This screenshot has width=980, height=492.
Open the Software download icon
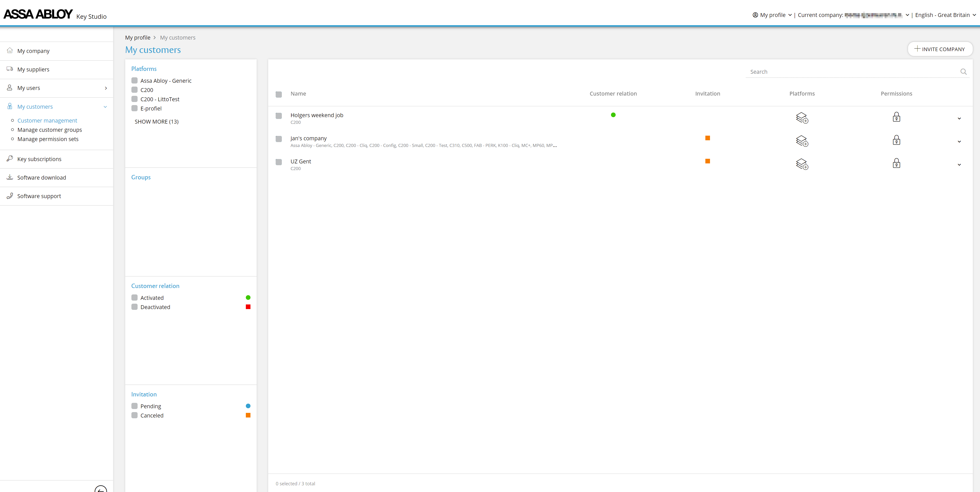10,177
